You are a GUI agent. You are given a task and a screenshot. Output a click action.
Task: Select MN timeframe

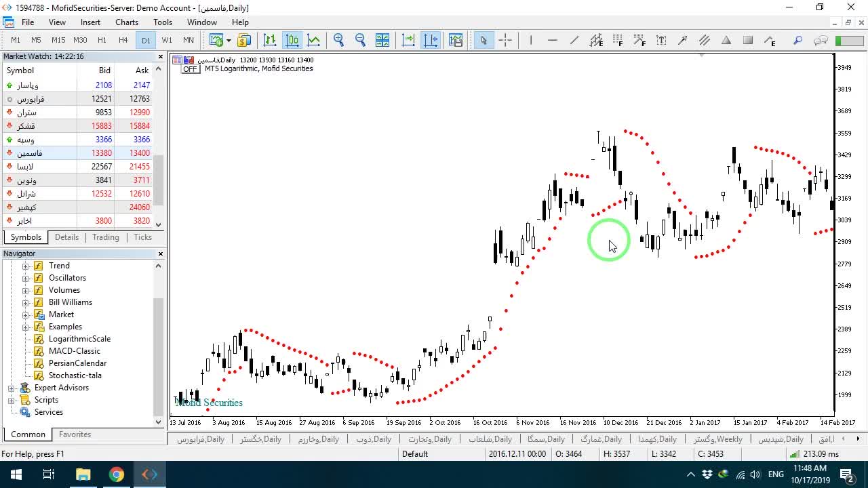(189, 40)
